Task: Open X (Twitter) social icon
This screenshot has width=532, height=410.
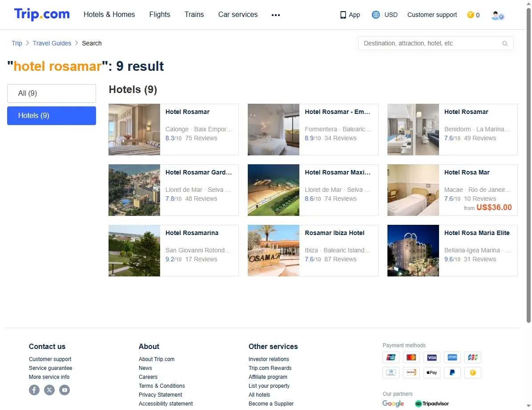Action: (x=49, y=390)
